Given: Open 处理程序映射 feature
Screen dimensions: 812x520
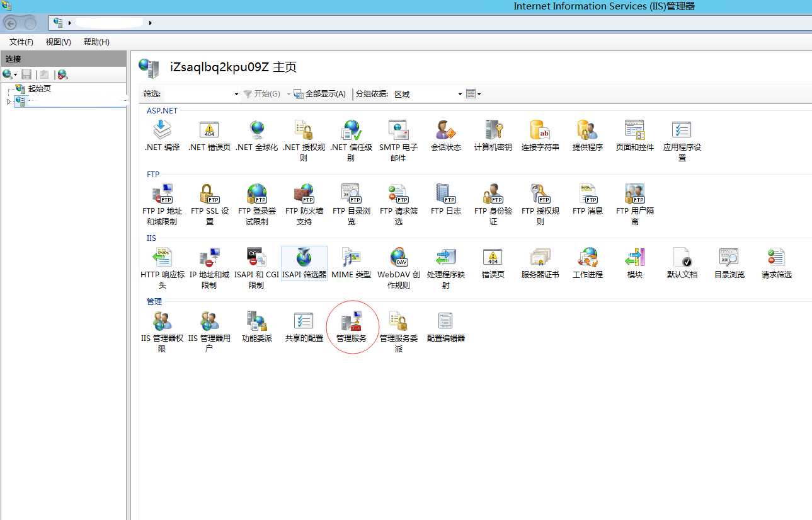Looking at the screenshot, I should click(446, 269).
